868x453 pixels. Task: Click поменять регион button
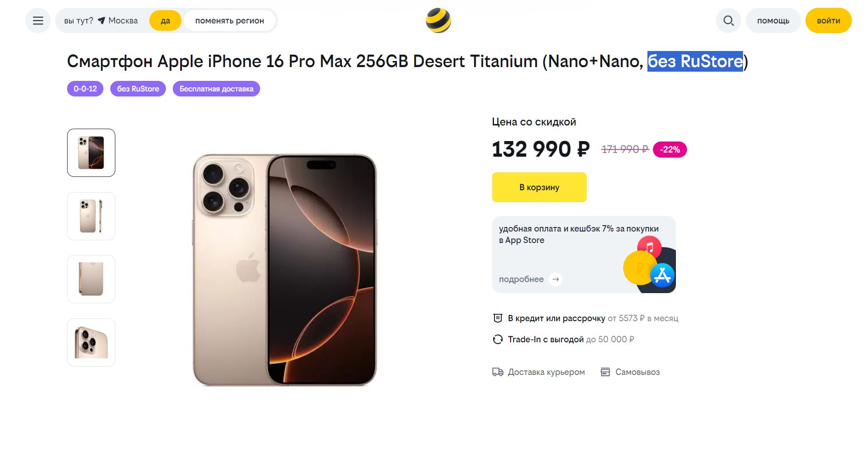click(x=230, y=21)
